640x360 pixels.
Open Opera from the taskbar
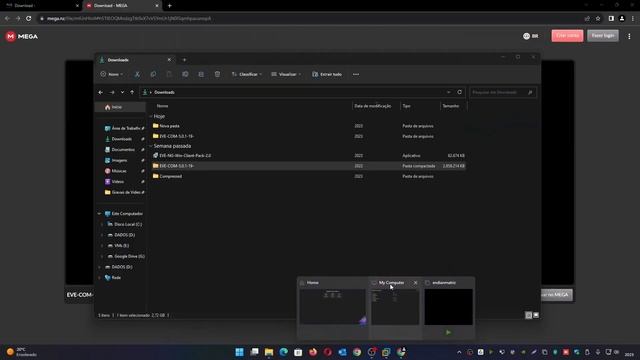coord(328,352)
